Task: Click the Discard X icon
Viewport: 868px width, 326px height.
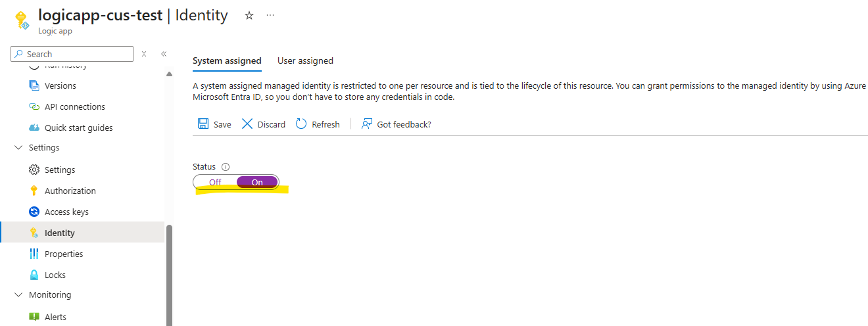Action: (247, 124)
